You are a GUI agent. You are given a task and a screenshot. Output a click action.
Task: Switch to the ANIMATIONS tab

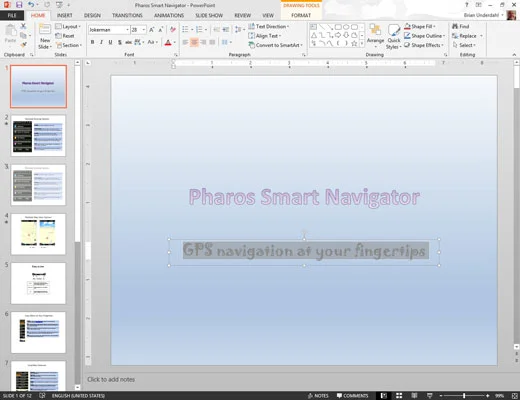pyautogui.click(x=169, y=15)
